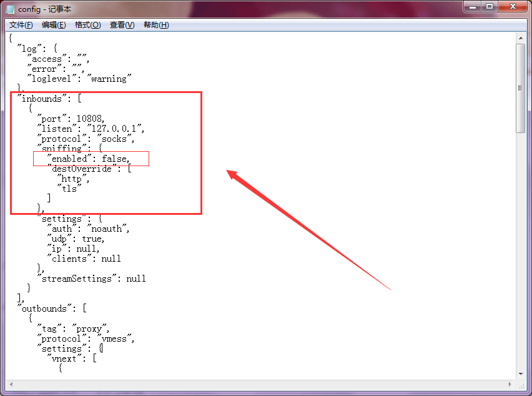Image resolution: width=532 pixels, height=396 pixels.
Task: Click the horizontal scrollbar left arrow
Action: (x=11, y=385)
